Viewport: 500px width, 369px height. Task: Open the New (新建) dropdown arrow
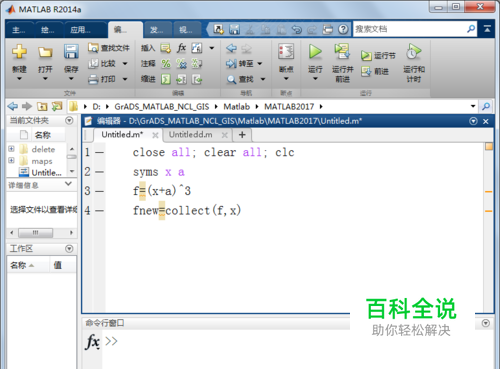[x=19, y=79]
